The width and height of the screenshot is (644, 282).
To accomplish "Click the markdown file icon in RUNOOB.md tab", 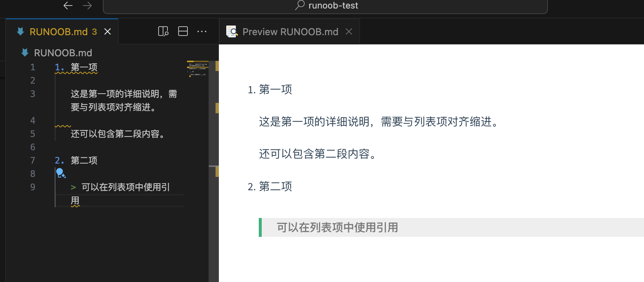I will pos(21,32).
